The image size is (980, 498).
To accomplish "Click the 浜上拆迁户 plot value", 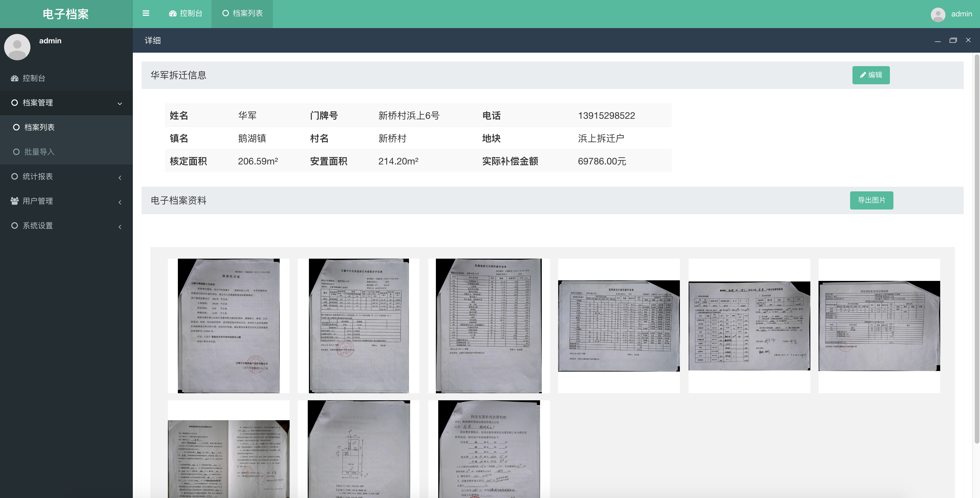I will click(x=601, y=138).
